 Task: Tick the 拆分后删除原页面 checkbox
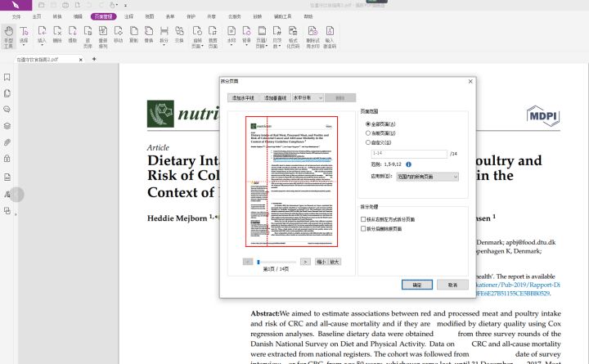click(364, 229)
